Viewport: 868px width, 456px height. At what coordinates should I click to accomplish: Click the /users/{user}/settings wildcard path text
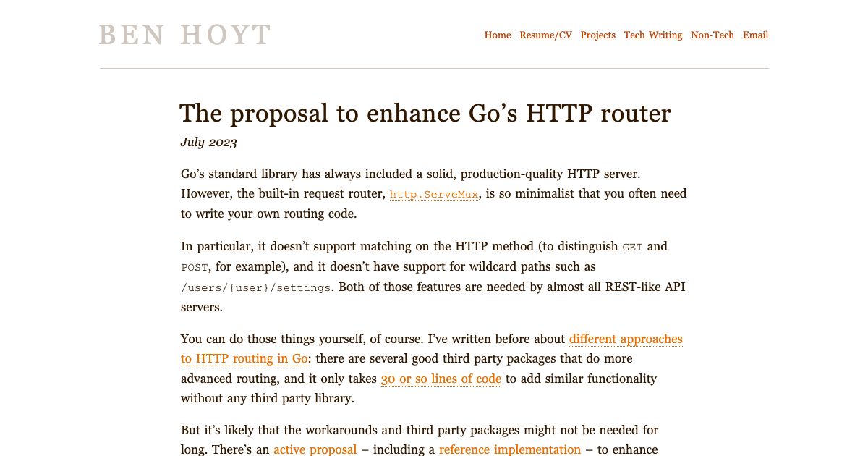click(x=254, y=287)
